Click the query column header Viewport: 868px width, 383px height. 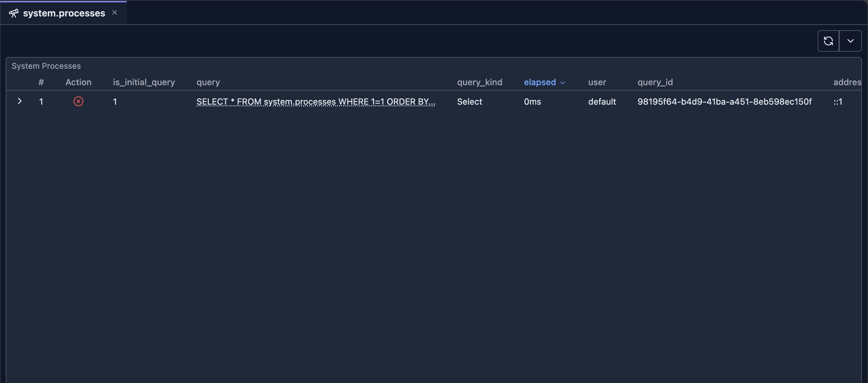(x=208, y=82)
